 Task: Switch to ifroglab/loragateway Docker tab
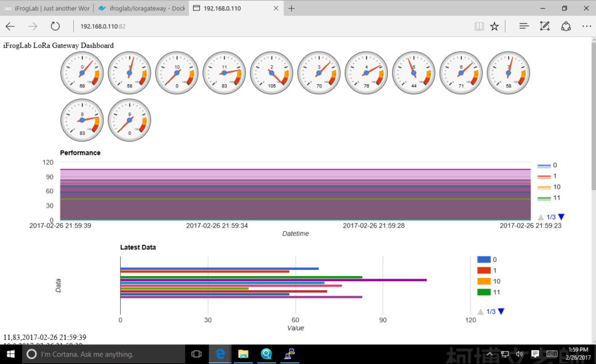click(x=142, y=9)
